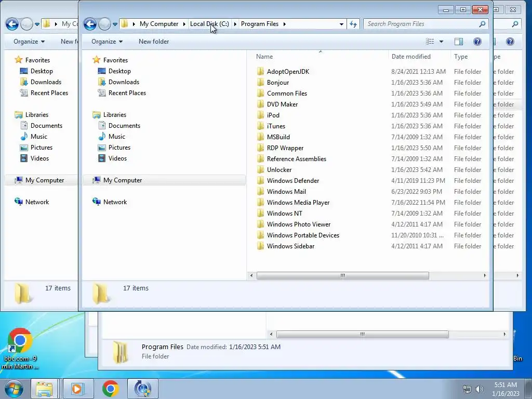
Task: Open the Organize dropdown in the front window
Action: 107,42
